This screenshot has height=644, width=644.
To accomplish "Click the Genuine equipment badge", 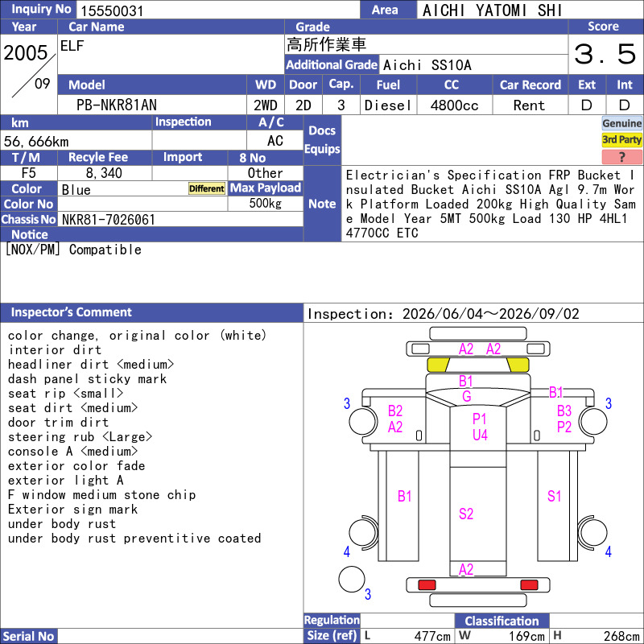I will point(621,123).
